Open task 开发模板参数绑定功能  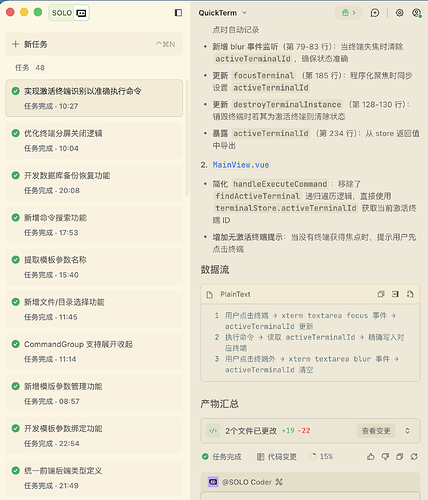click(94, 436)
